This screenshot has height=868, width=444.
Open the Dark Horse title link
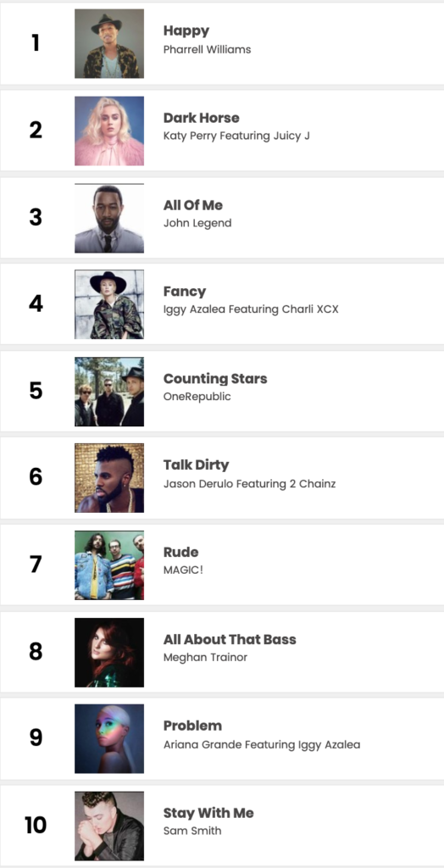point(202,118)
